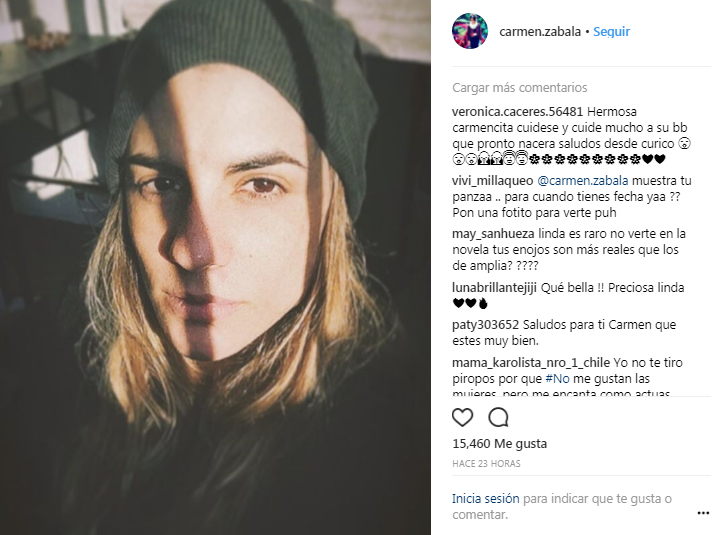Open mama_karolista_nro_1_chile profile
The width and height of the screenshot is (714, 535).
[x=531, y=363]
